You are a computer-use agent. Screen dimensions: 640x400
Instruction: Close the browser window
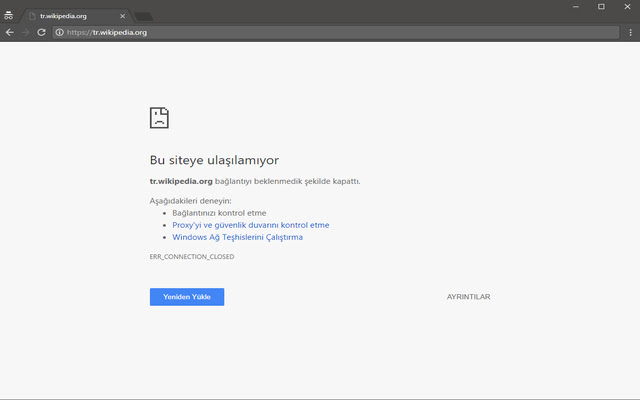pyautogui.click(x=627, y=7)
